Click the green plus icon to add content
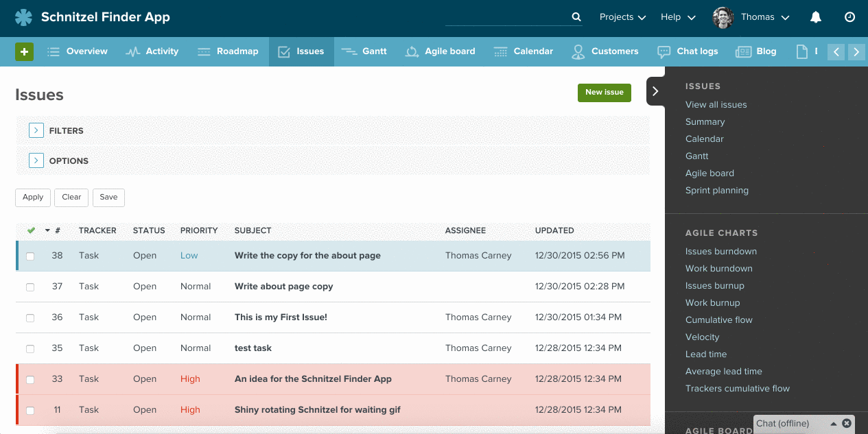 click(24, 51)
